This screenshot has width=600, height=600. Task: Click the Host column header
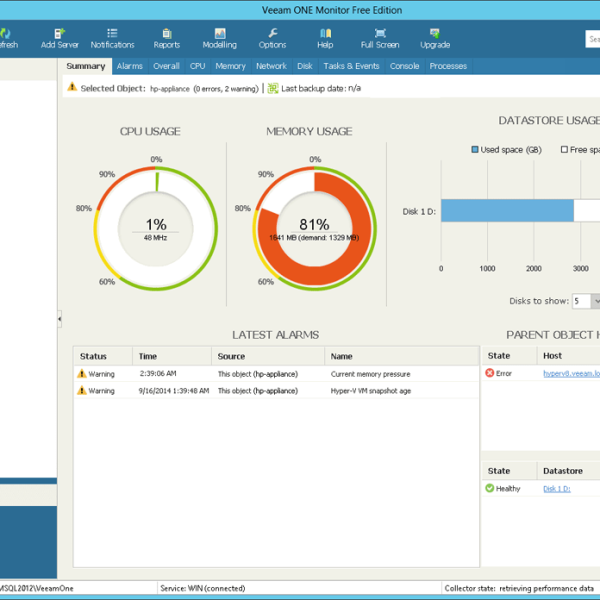click(x=569, y=356)
